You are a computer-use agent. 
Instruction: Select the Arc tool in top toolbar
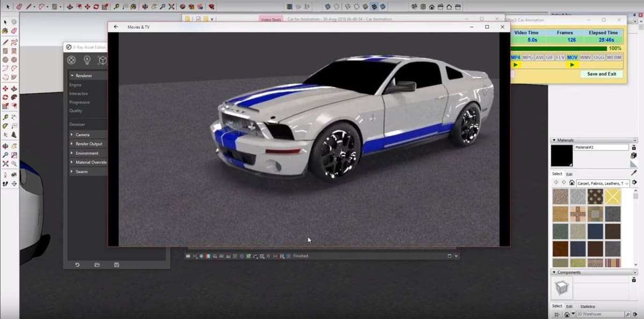pos(41,7)
